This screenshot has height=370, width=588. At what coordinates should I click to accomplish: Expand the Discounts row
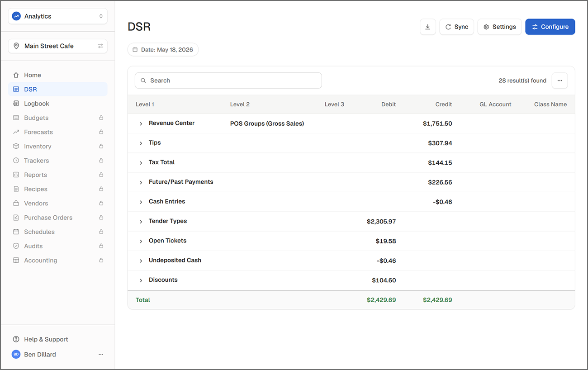pos(141,280)
